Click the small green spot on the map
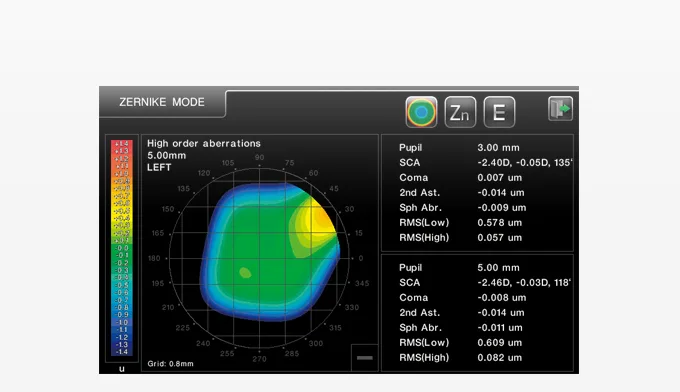The image size is (680, 392). click(245, 272)
